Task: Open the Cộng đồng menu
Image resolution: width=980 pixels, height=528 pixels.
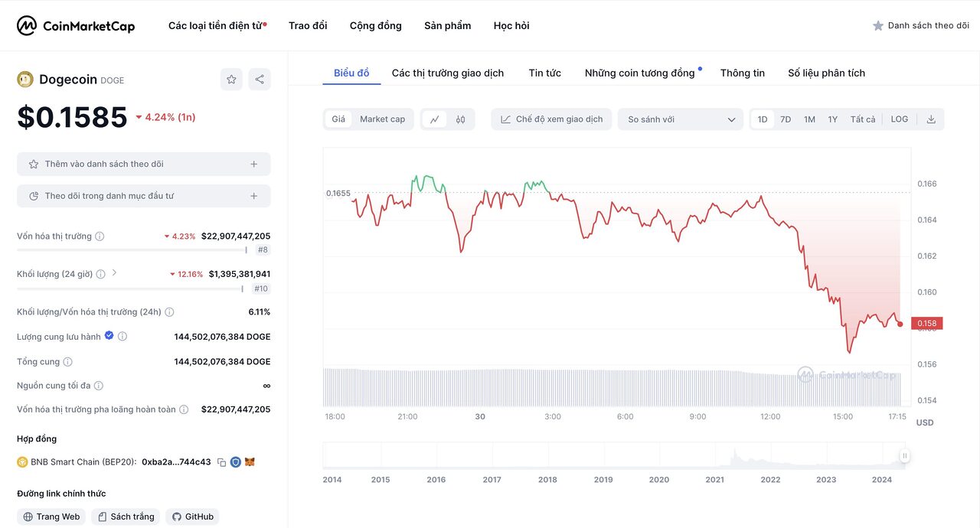Action: point(376,26)
